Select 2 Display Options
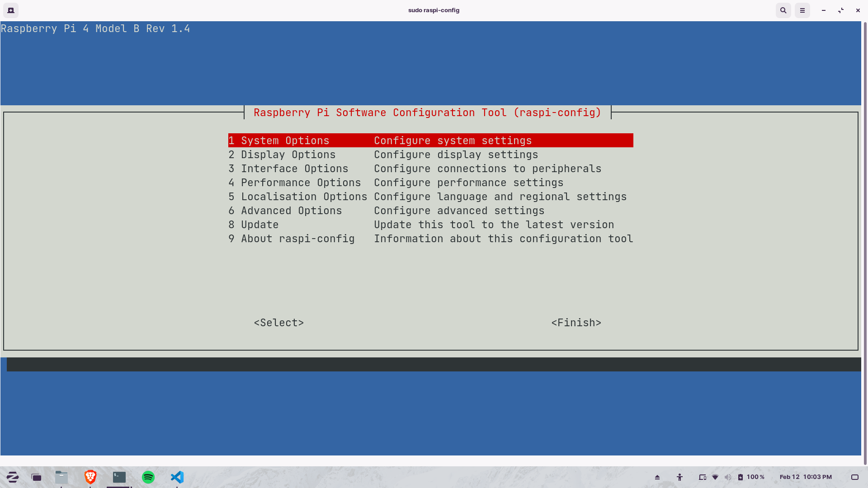868x488 pixels. (x=430, y=155)
